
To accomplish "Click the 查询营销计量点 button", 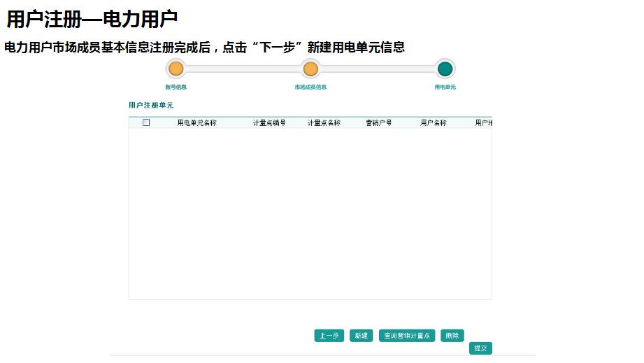I will pos(407,336).
